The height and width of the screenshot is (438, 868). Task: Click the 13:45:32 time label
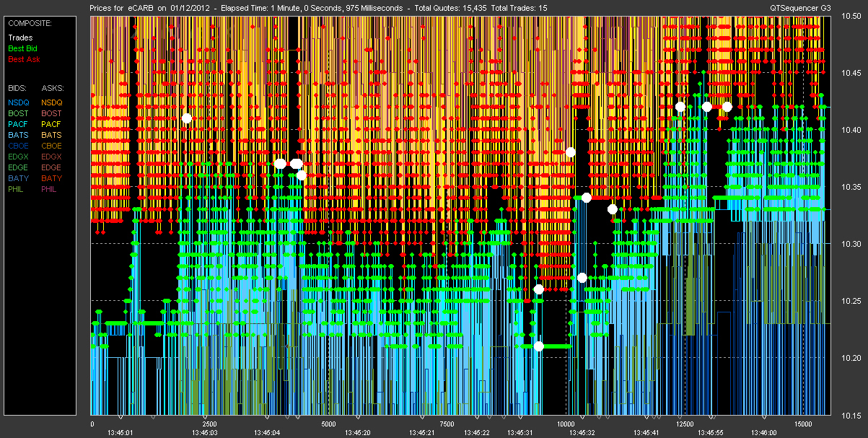click(581, 433)
